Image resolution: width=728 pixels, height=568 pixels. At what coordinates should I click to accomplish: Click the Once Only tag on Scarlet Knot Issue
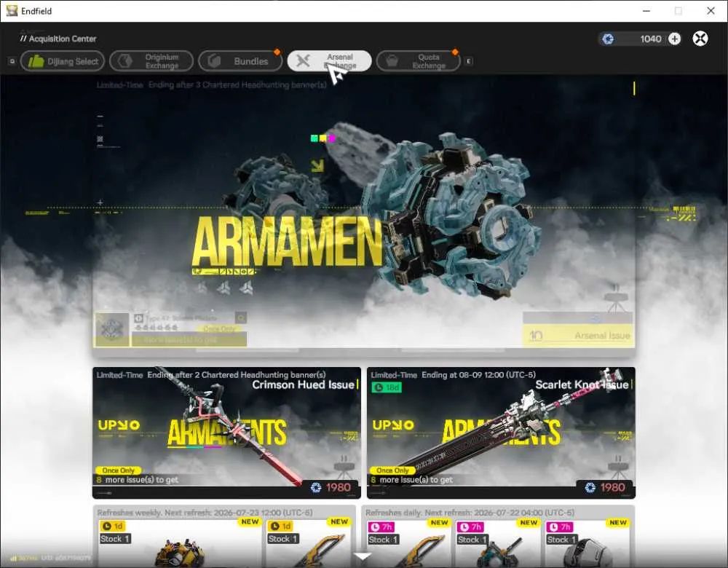[x=392, y=470]
